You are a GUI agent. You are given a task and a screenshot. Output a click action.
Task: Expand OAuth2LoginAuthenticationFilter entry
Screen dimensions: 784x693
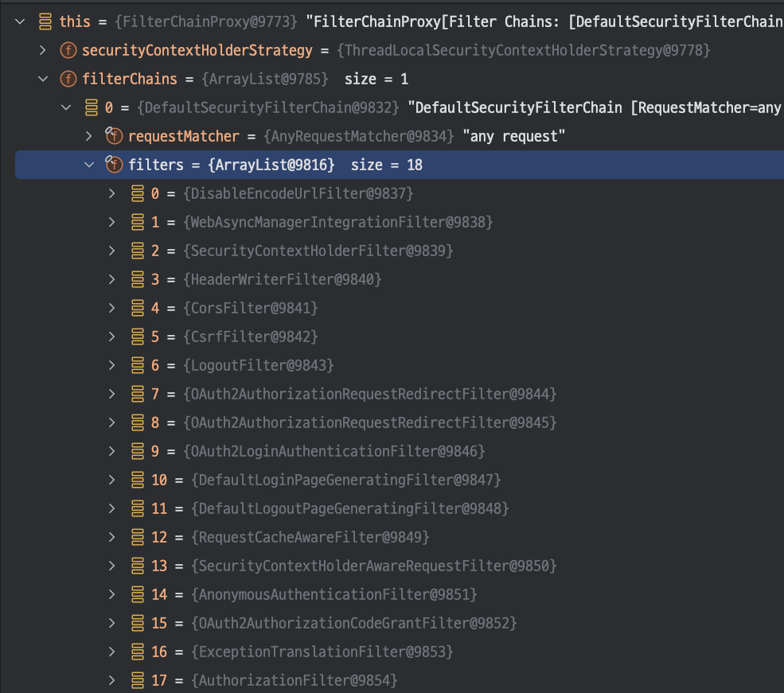pos(112,451)
